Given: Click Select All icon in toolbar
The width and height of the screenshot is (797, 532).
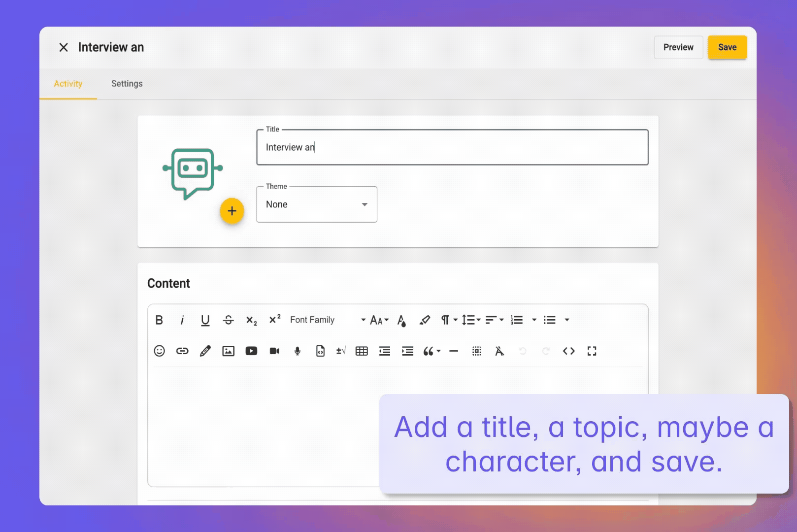Looking at the screenshot, I should tap(477, 351).
